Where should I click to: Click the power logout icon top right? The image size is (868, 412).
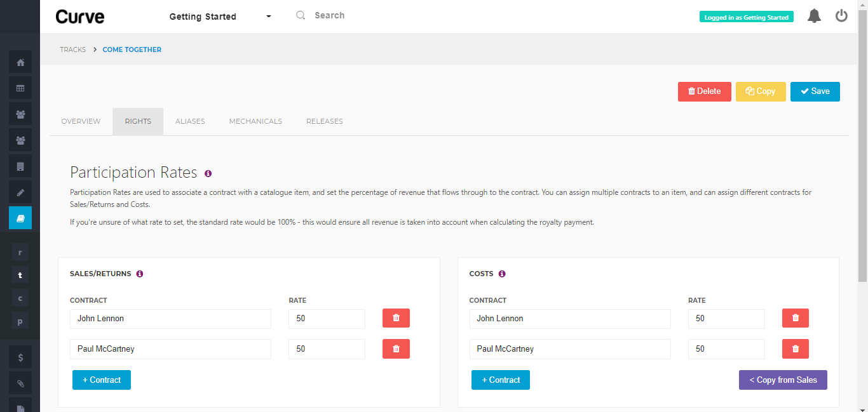pos(841,16)
